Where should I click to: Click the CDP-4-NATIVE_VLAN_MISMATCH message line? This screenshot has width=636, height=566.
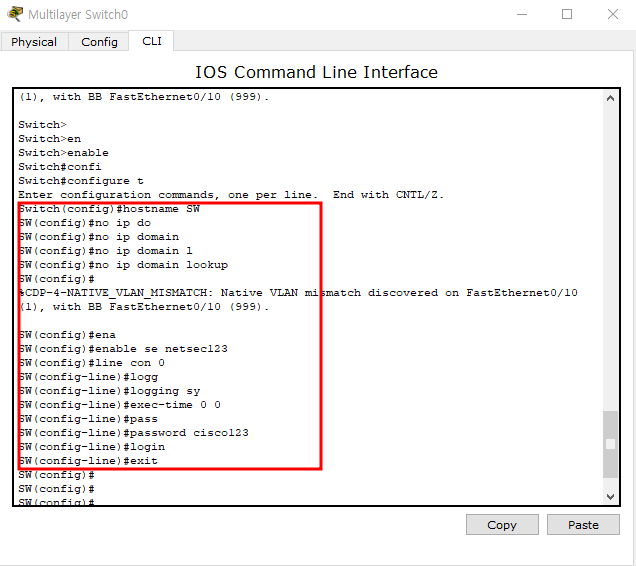[298, 293]
